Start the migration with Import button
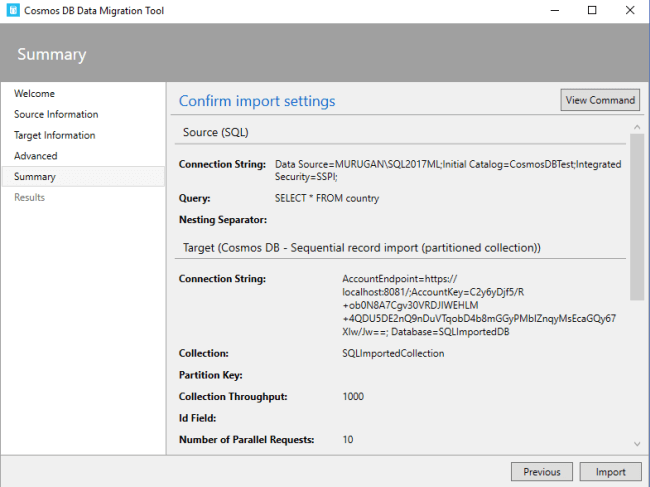The width and height of the screenshot is (650, 487). point(610,472)
